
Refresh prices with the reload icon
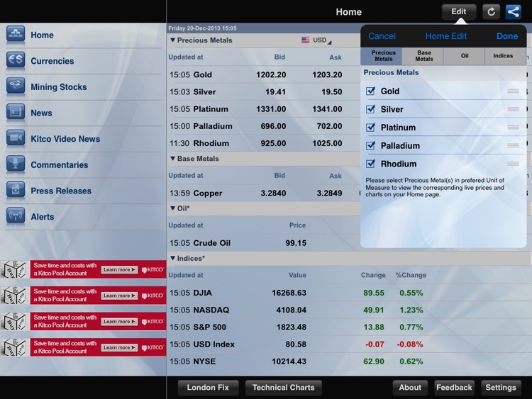coord(491,12)
